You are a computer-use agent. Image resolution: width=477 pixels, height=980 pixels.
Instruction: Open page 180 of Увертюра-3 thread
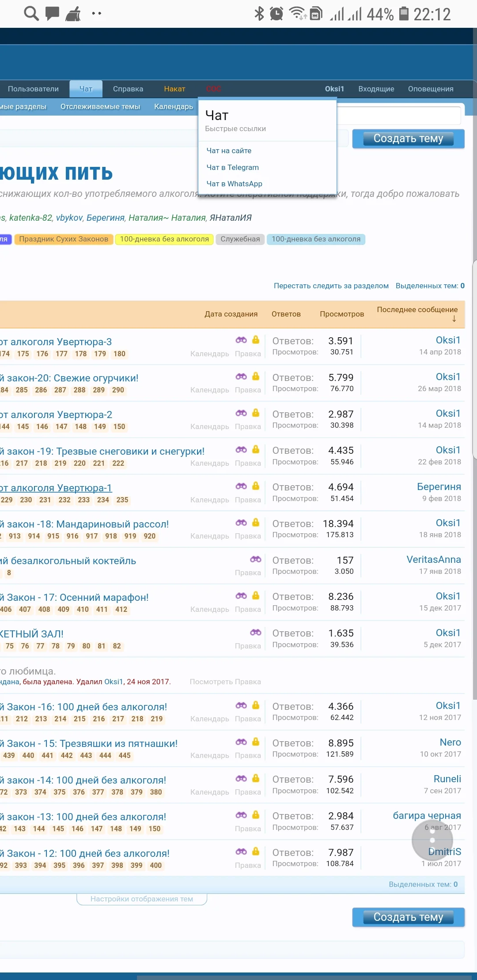pos(119,354)
